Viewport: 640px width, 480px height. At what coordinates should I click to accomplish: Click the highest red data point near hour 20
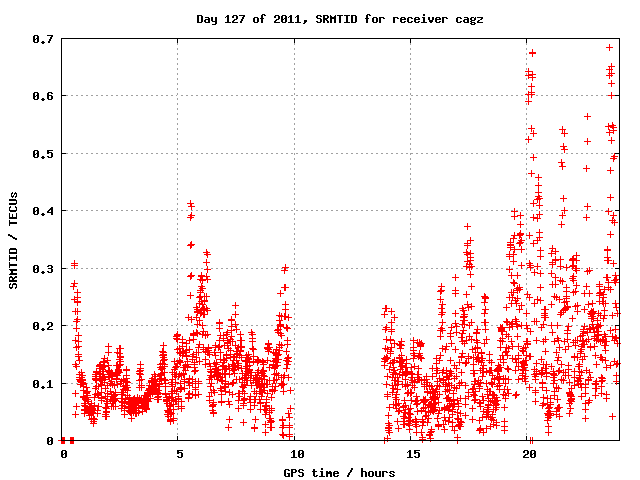[532, 53]
